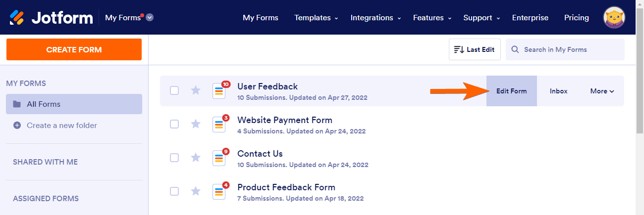
Task: Select All Forms folder in sidebar
Action: tap(74, 104)
